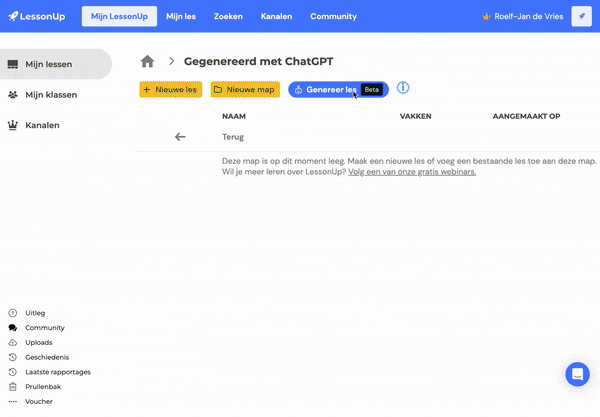
Task: Click the crown icon beside the user name
Action: point(486,17)
